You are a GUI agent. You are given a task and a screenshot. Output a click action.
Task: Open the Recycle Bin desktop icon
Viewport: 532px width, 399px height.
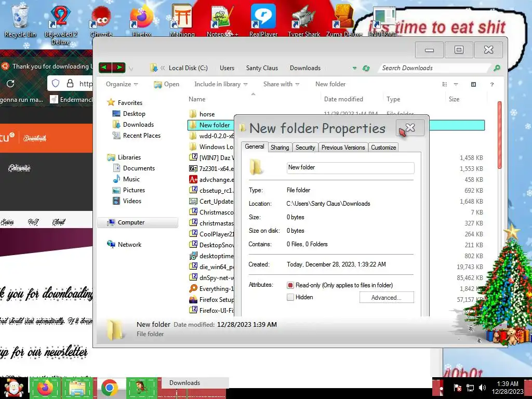(x=20, y=20)
